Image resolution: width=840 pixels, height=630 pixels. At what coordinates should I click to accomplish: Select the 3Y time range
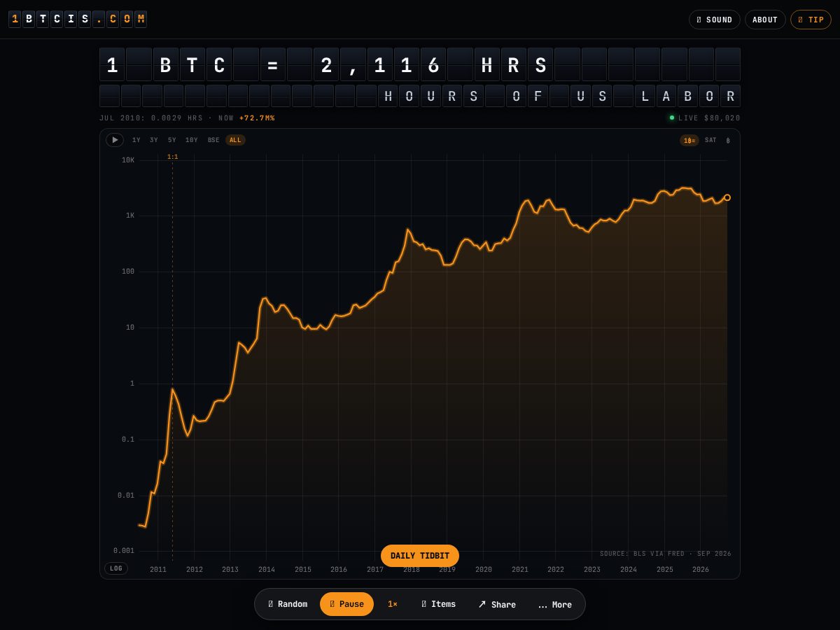[x=154, y=140]
